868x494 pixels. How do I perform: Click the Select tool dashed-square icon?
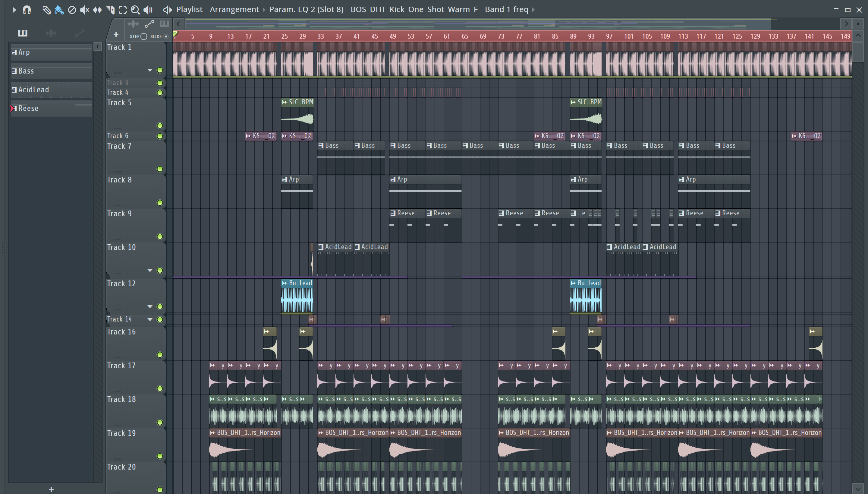122,10
